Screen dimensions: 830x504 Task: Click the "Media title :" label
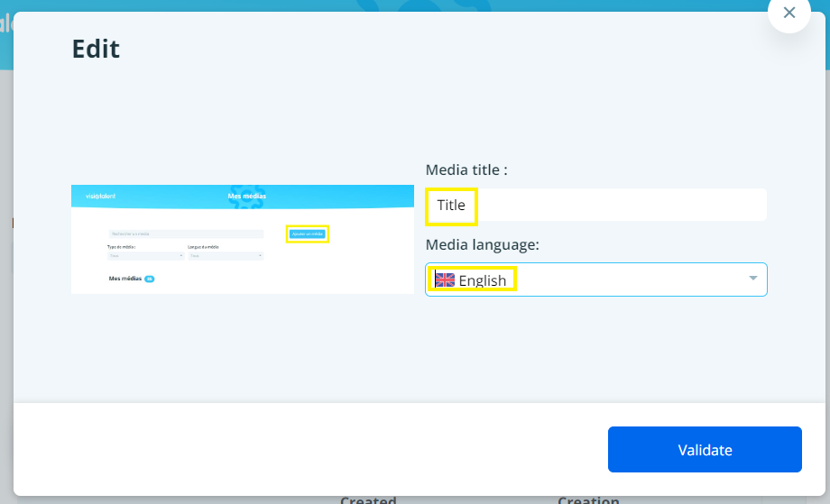click(466, 170)
